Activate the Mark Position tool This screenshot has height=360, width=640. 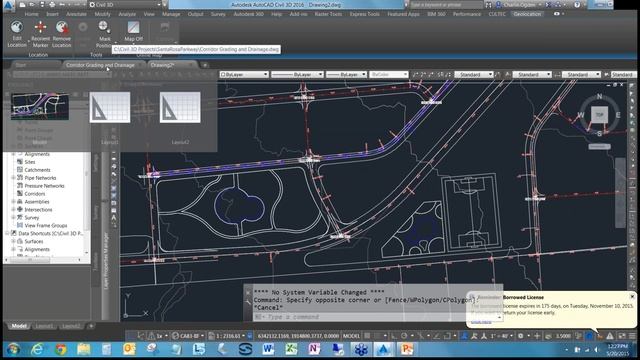click(104, 34)
